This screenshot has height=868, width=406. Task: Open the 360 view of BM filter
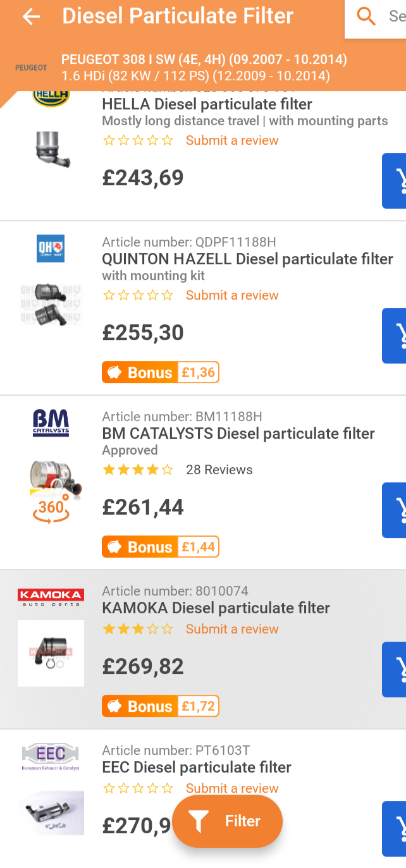51,509
